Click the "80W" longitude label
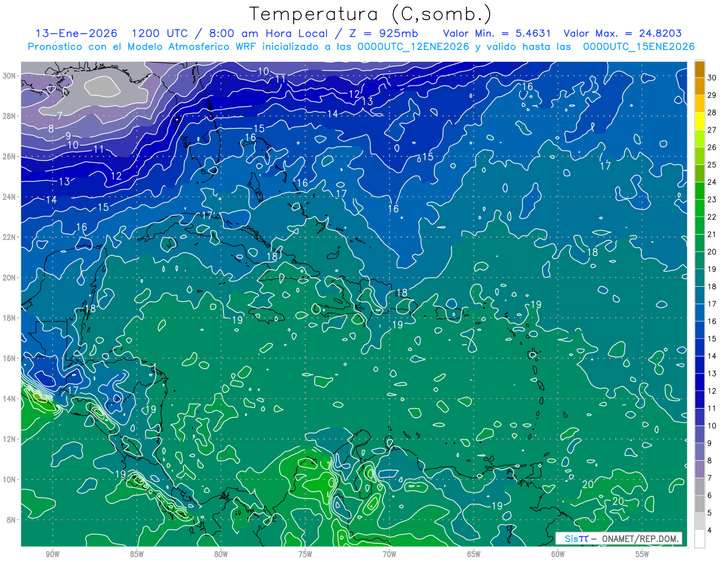The width and height of the screenshot is (728, 562). click(x=221, y=554)
